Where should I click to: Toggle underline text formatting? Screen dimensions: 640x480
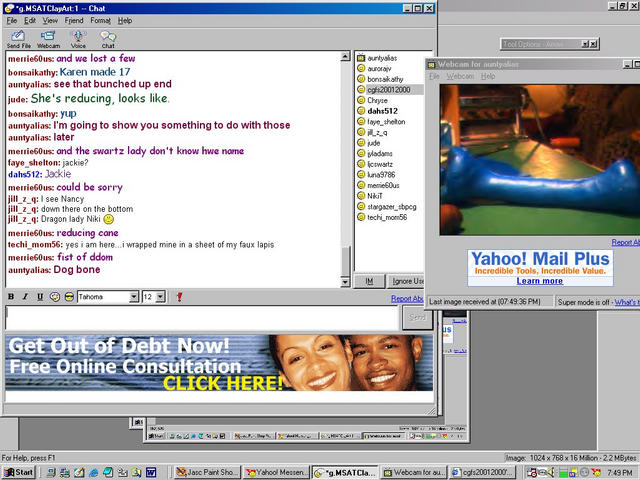click(40, 297)
